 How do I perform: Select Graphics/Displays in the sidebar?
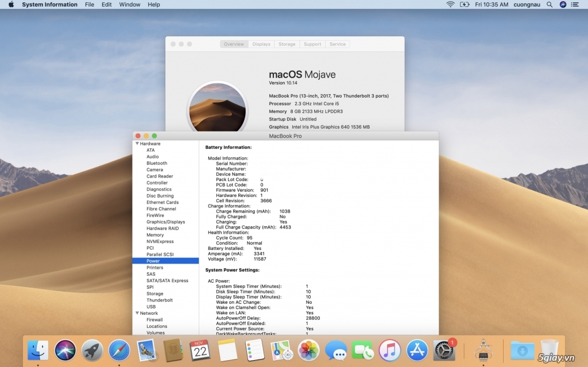166,222
